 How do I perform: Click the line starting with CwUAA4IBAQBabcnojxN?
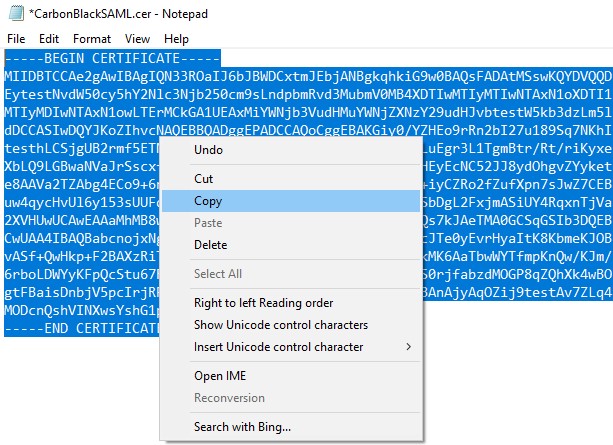click(x=82, y=238)
